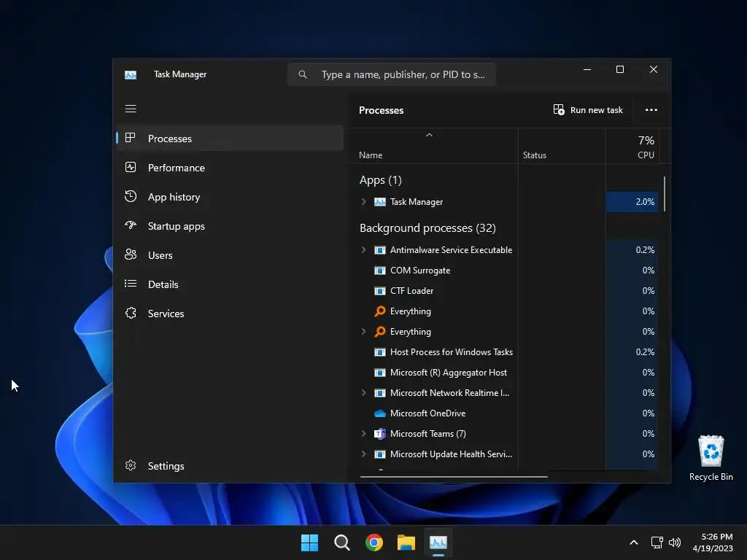Screen dimensions: 747x560
Task: Open the Services tab
Action: [x=230, y=314]
